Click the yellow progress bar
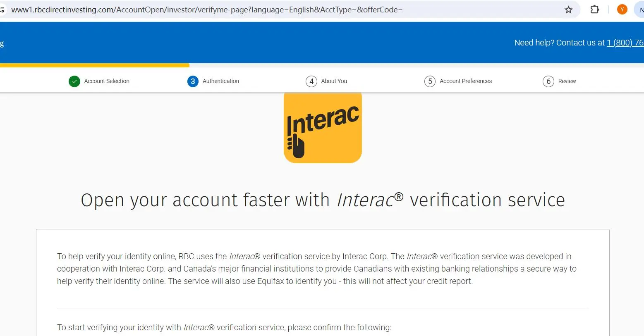The width and height of the screenshot is (644, 336). pos(95,65)
